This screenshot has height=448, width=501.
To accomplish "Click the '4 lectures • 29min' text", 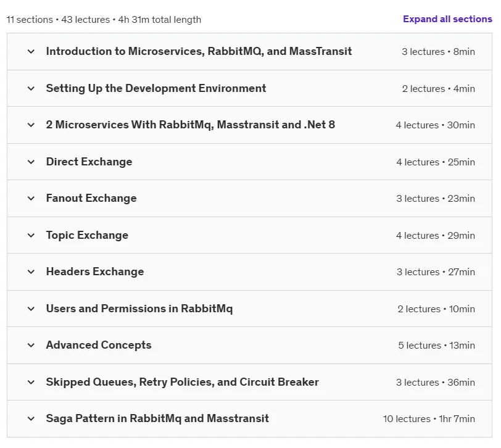I will point(436,236).
